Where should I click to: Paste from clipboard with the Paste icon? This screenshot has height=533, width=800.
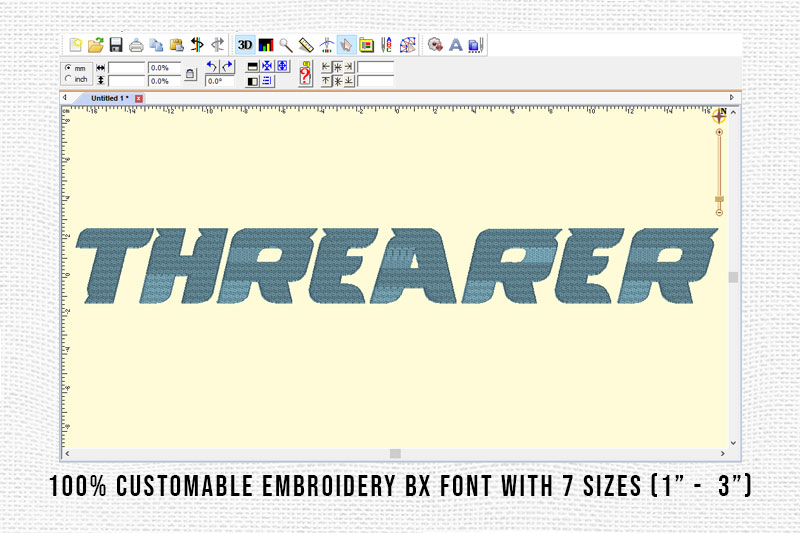pos(177,45)
